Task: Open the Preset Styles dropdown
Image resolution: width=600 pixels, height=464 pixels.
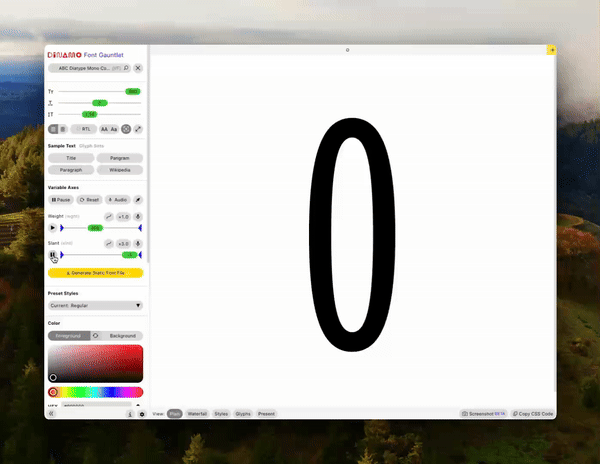Action: pyautogui.click(x=95, y=305)
